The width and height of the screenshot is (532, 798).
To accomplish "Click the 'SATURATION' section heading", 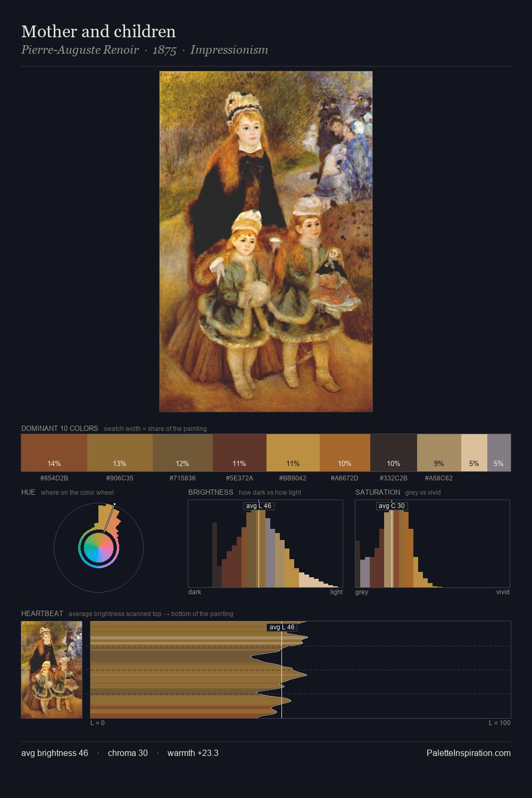I will (378, 492).
